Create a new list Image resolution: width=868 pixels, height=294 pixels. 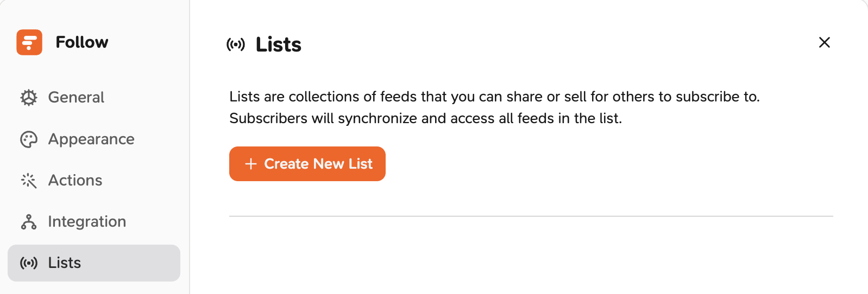click(307, 164)
